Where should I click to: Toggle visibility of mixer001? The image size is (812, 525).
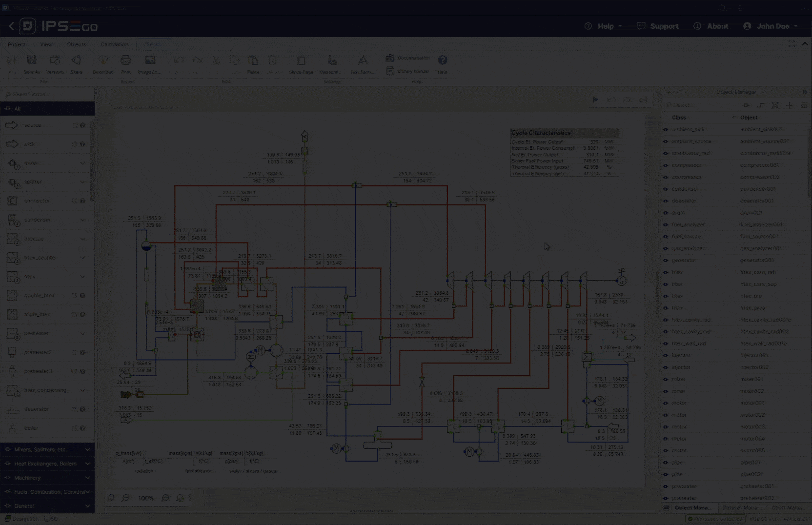click(x=666, y=379)
